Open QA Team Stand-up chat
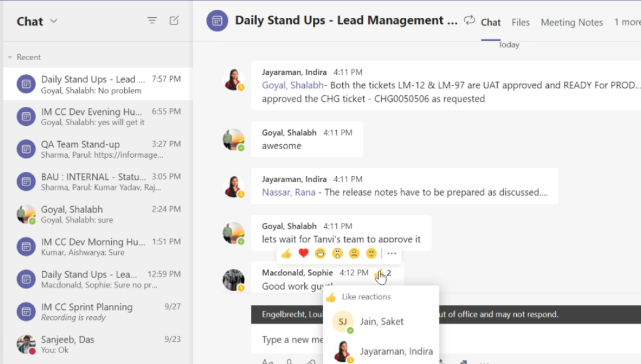This screenshot has height=364, width=641. tap(98, 149)
